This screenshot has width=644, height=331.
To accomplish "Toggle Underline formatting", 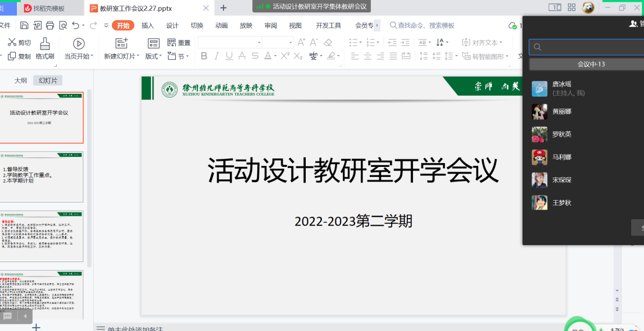I will click(x=229, y=56).
